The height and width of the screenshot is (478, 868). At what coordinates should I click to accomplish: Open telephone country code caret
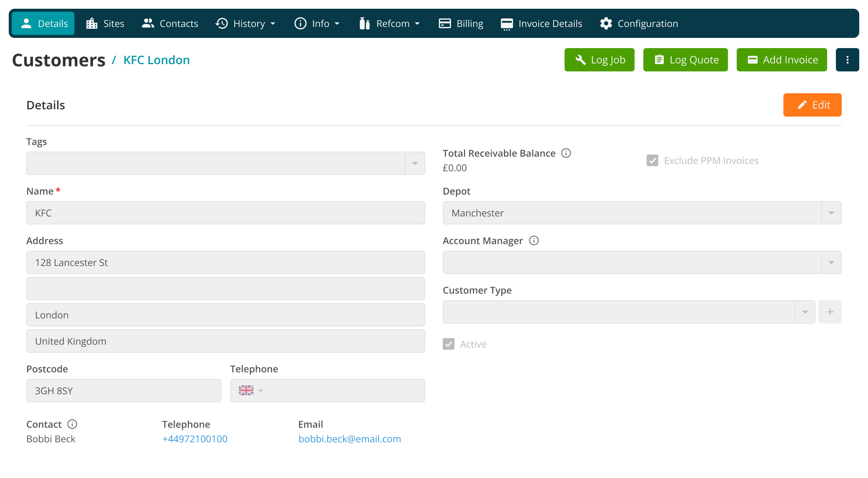click(261, 391)
